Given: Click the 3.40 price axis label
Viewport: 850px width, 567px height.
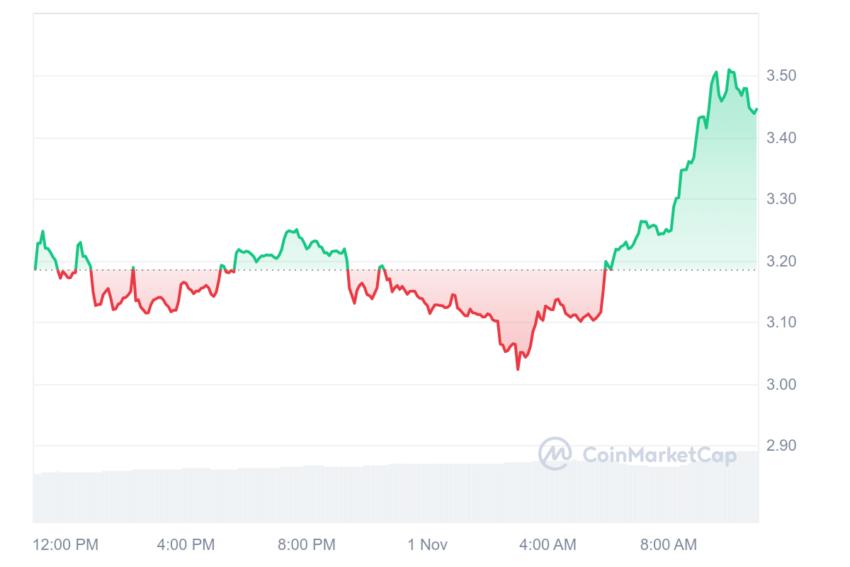Looking at the screenshot, I should point(781,138).
